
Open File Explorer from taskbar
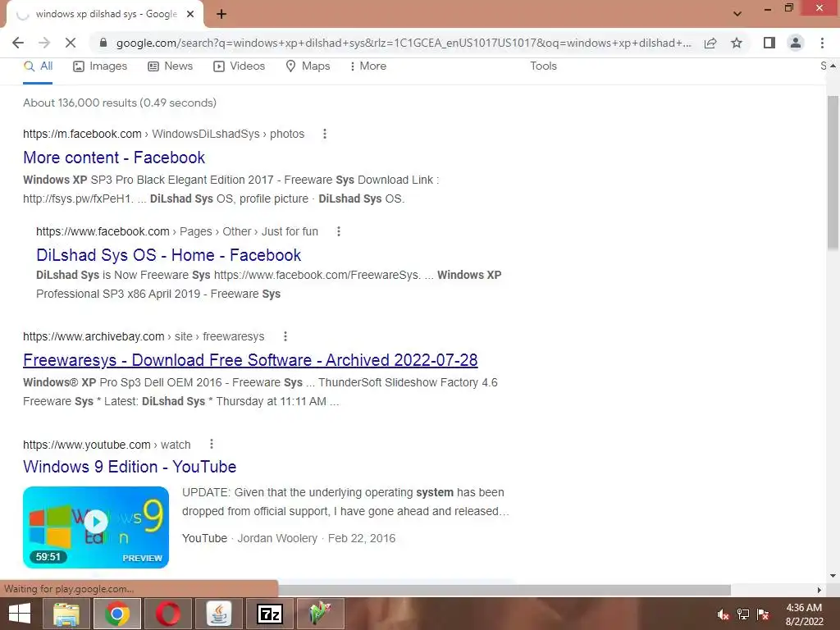(x=67, y=614)
